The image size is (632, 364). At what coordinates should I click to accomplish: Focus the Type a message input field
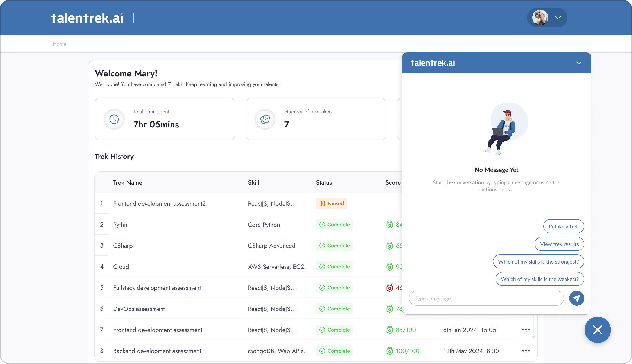(x=486, y=298)
